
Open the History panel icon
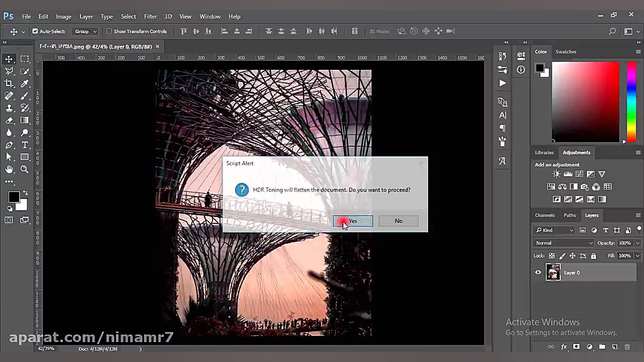pyautogui.click(x=502, y=56)
